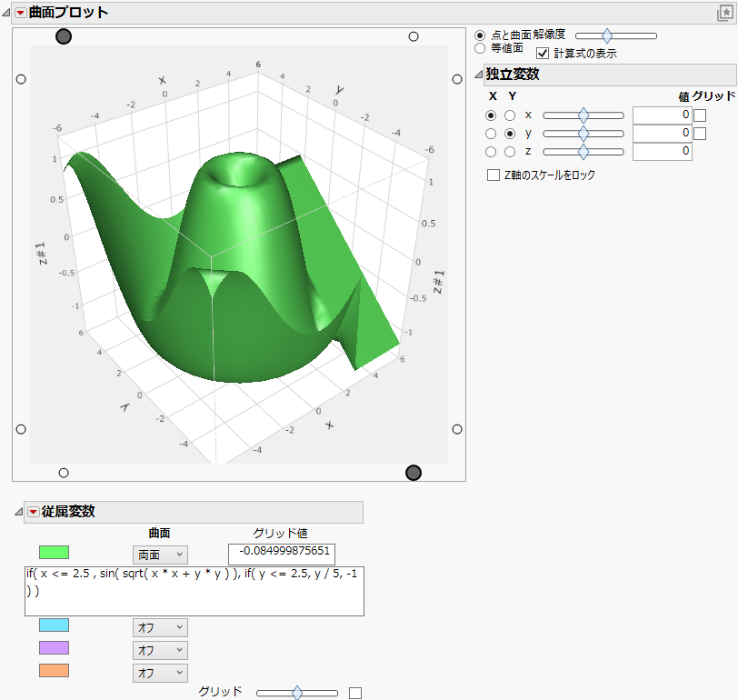
Task: Select the Y radio button for variable x
Action: tap(510, 115)
